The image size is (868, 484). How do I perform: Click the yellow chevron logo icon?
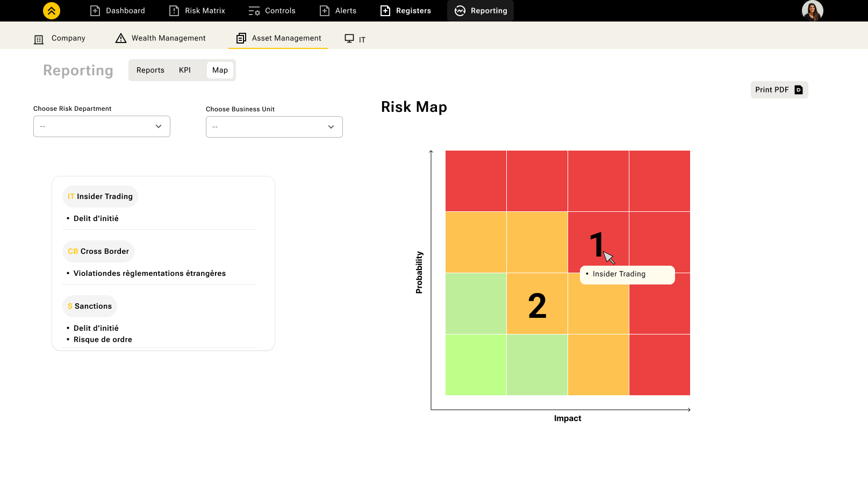pyautogui.click(x=52, y=11)
